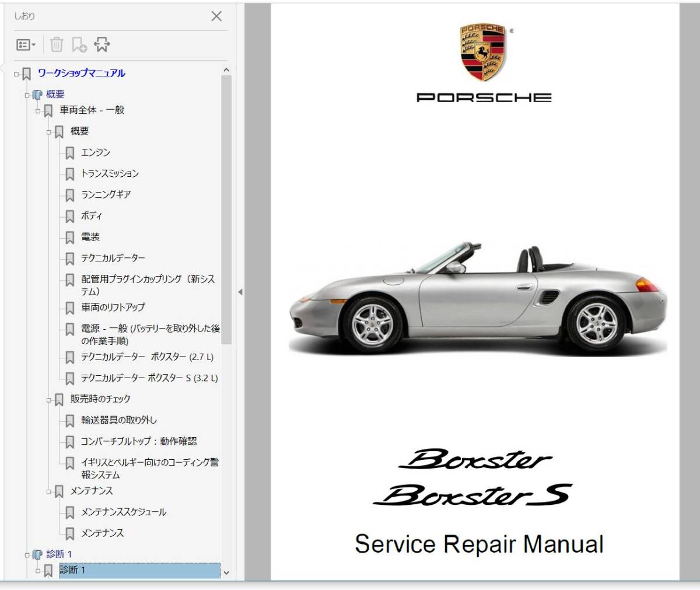Screen dimensions: 700x590
Task: Click the Service Repair Manual title text
Action: click(479, 544)
